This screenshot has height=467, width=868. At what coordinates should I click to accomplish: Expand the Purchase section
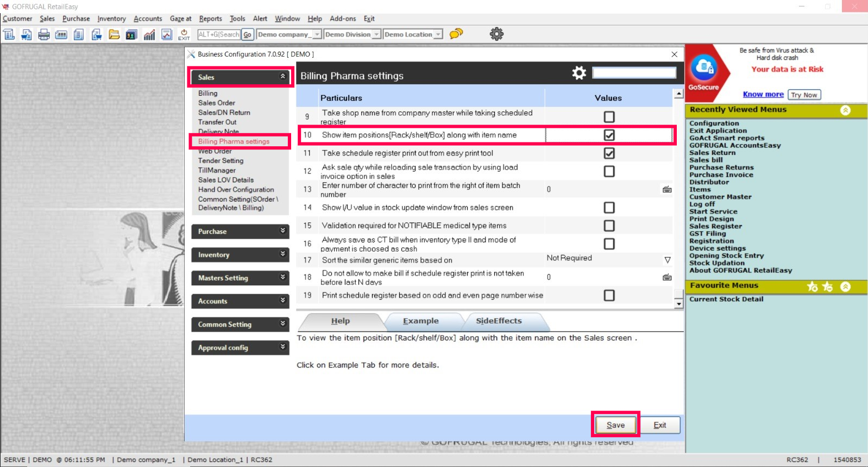(x=240, y=232)
